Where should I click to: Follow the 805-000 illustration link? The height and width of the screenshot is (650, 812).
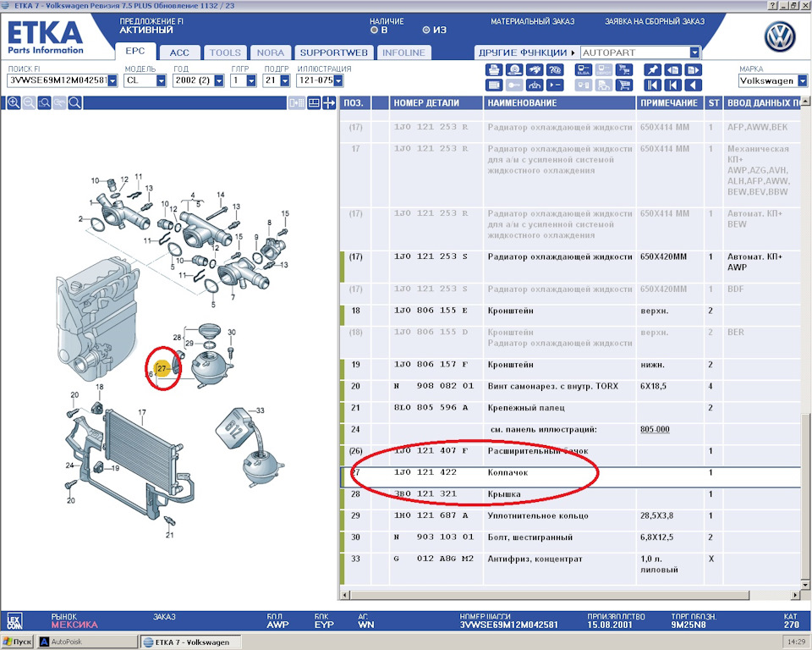(655, 429)
